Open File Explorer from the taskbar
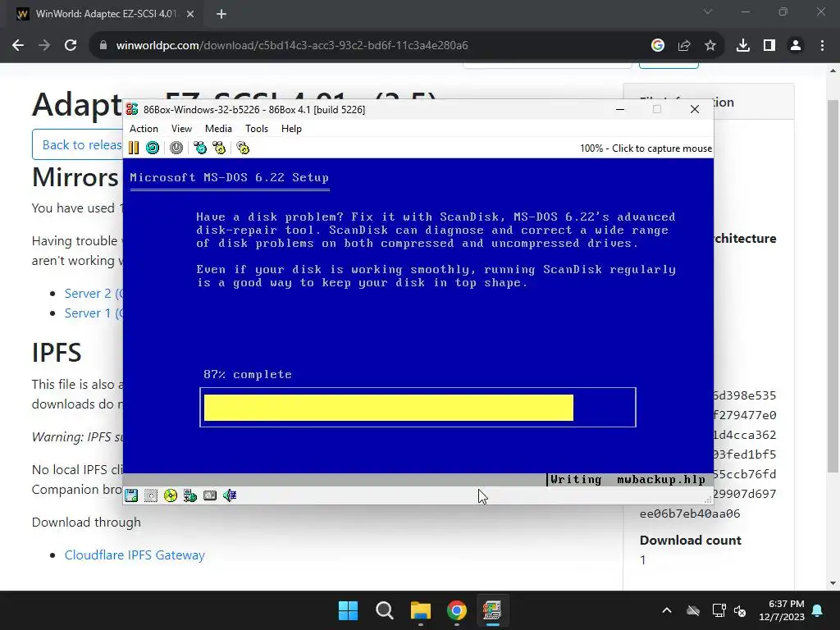This screenshot has height=630, width=840. coord(421,610)
